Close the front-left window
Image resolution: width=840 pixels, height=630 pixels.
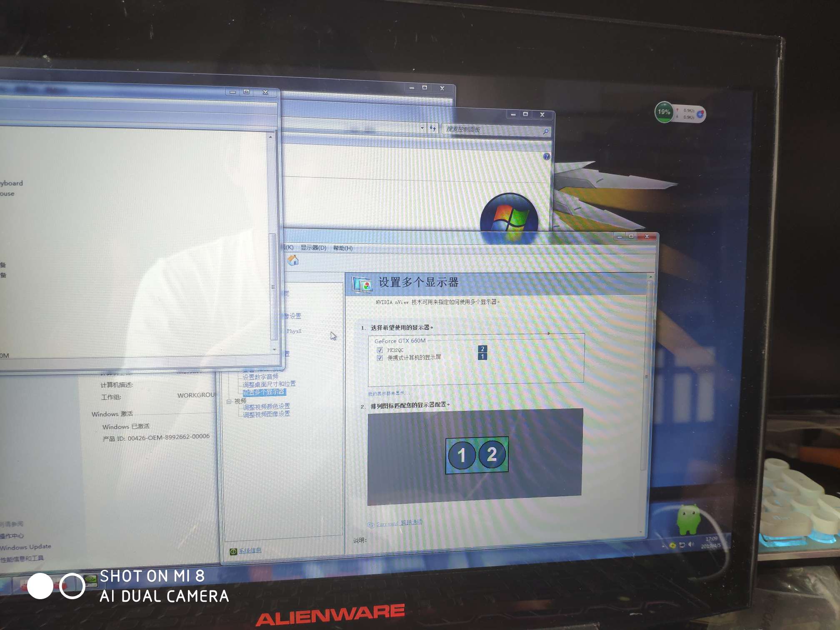265,92
